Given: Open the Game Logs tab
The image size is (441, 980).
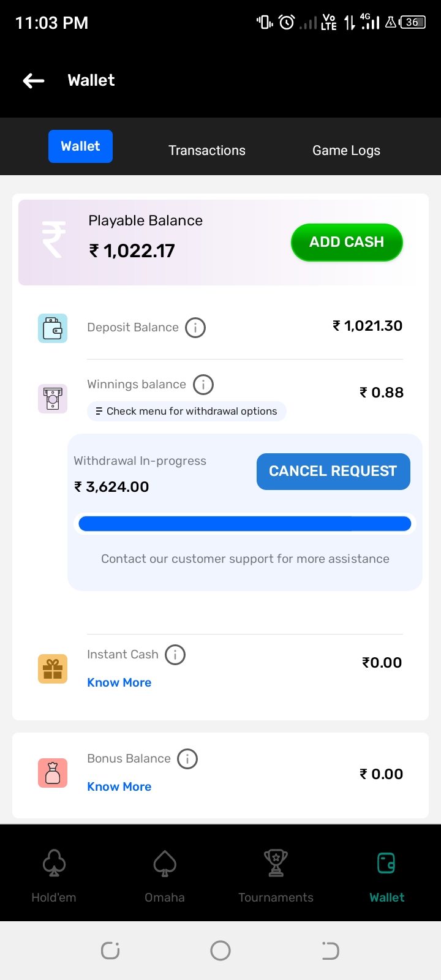Looking at the screenshot, I should [346, 151].
